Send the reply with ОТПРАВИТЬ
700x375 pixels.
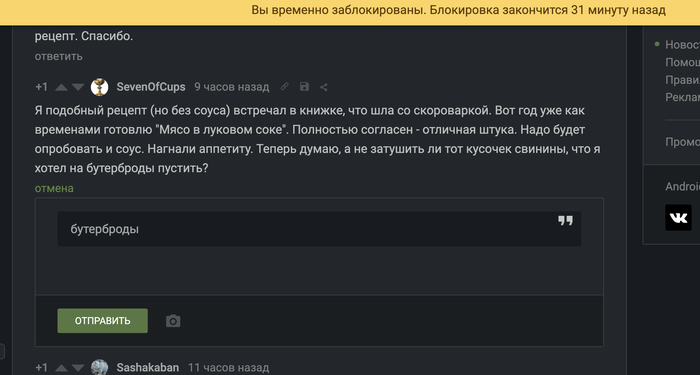(x=103, y=321)
